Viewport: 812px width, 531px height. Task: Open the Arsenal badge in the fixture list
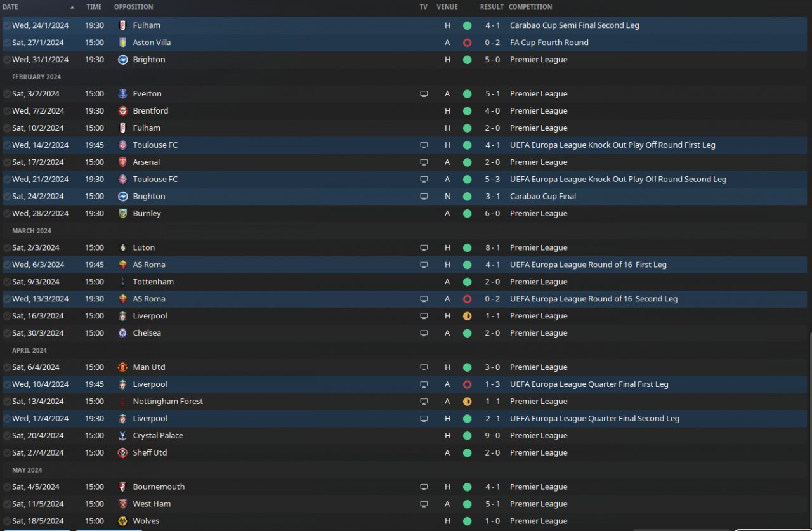(x=122, y=162)
